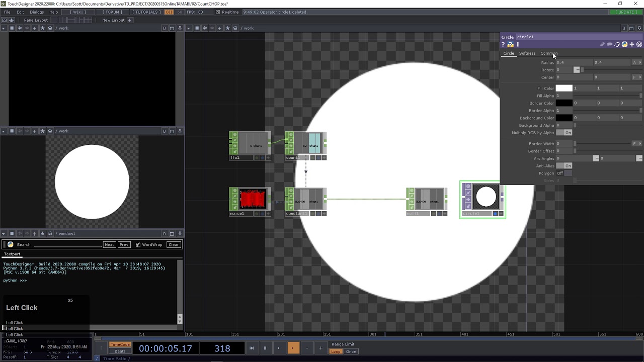This screenshot has height=362, width=644.
Task: Open Python help icon in parameter panel
Action: [x=511, y=45]
